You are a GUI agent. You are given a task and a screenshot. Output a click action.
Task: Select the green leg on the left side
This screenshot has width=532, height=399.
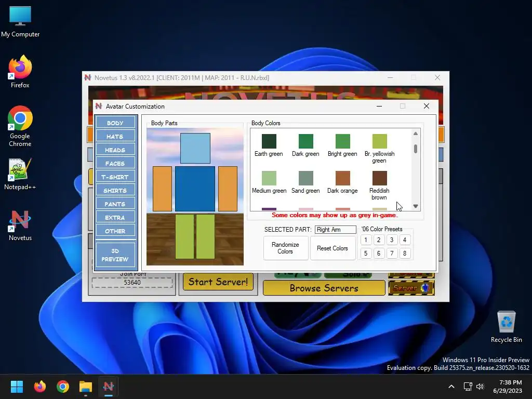pyautogui.click(x=184, y=236)
